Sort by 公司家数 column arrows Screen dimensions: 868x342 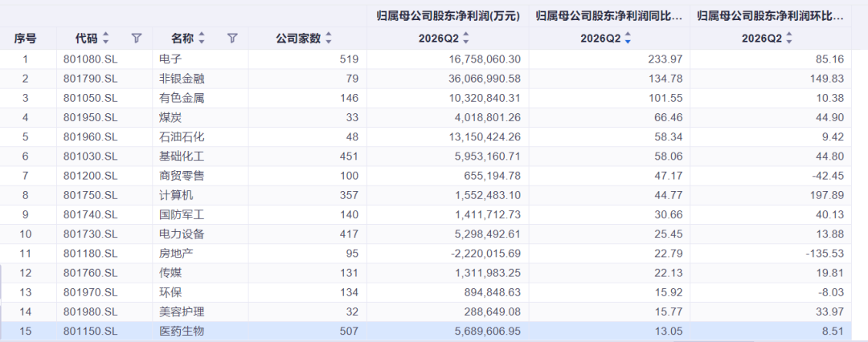(328, 39)
